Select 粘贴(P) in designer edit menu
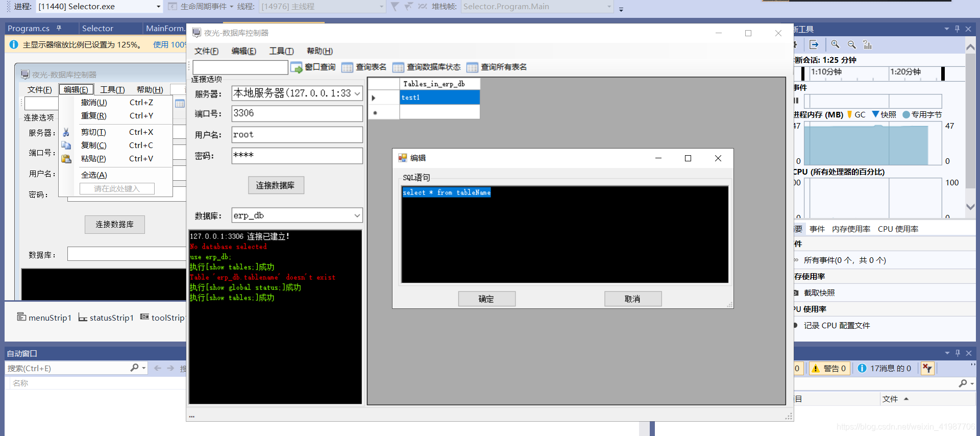Screen dimensions: 980x436 click(116, 159)
